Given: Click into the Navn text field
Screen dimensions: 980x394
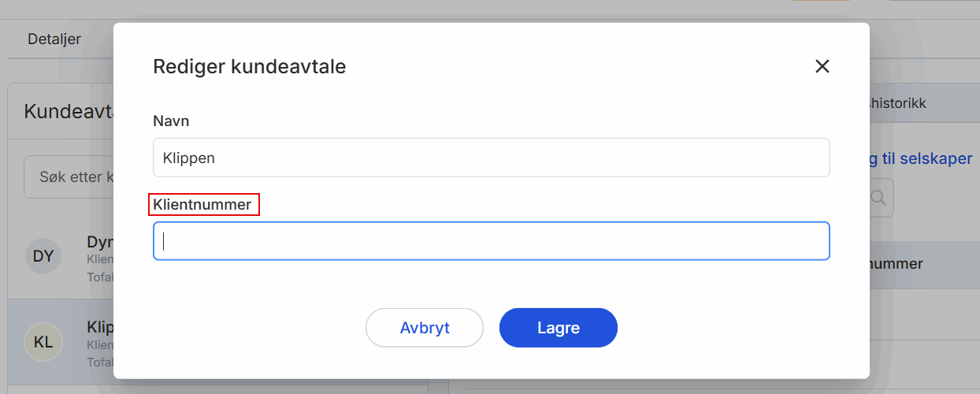Looking at the screenshot, I should tap(491, 158).
